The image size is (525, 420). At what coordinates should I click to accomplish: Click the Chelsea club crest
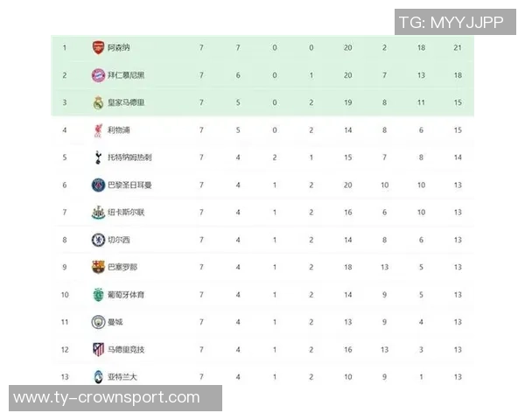(98, 240)
